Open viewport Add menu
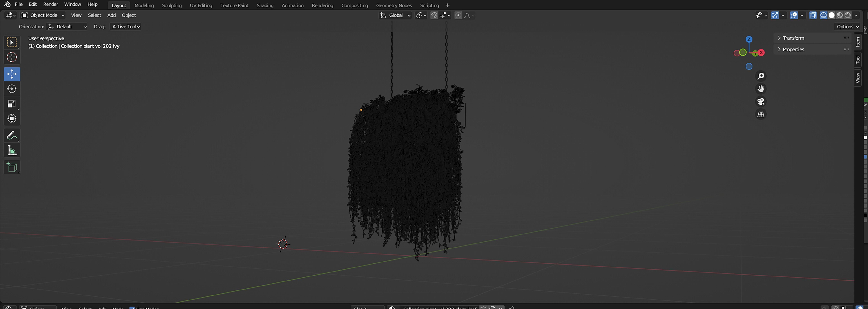The width and height of the screenshot is (868, 309). (x=112, y=15)
